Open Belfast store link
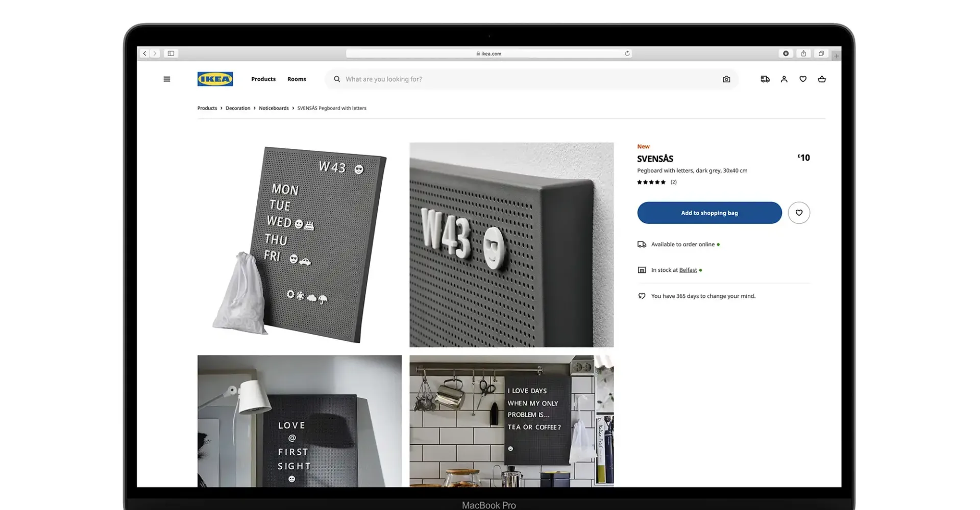 click(x=688, y=270)
